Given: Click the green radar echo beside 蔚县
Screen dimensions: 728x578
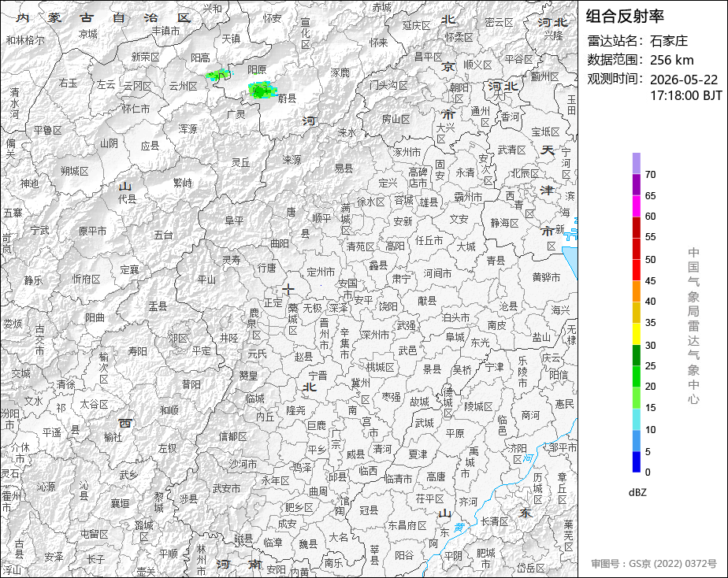Looking at the screenshot, I should click(262, 90).
